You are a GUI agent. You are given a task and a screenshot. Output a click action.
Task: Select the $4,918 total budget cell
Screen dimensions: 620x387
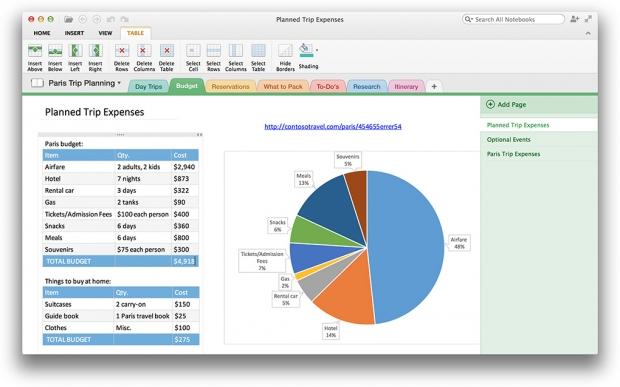click(x=185, y=261)
